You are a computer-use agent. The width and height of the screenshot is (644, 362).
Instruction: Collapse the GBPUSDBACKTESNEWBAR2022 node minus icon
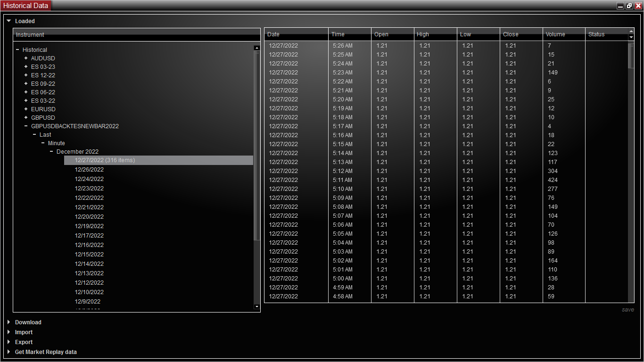pos(26,126)
